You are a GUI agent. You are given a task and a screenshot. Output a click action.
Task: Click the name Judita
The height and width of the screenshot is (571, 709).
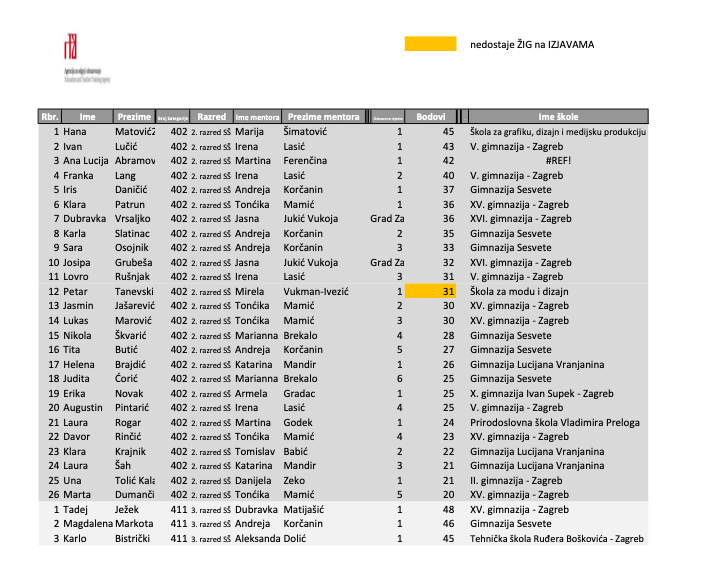pos(76,378)
